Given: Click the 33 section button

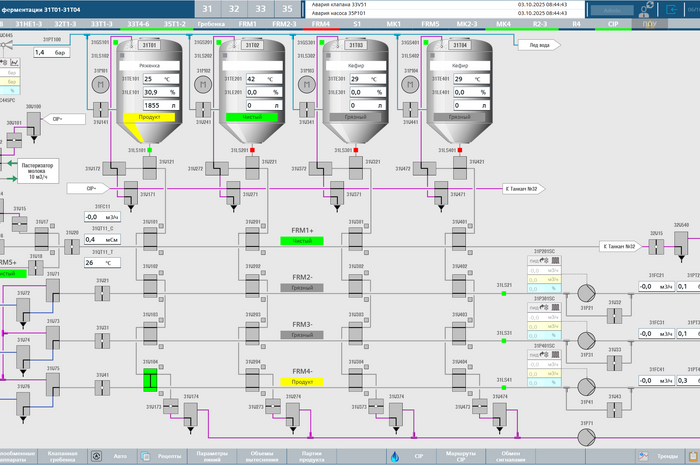Looking at the screenshot, I should tap(260, 8).
